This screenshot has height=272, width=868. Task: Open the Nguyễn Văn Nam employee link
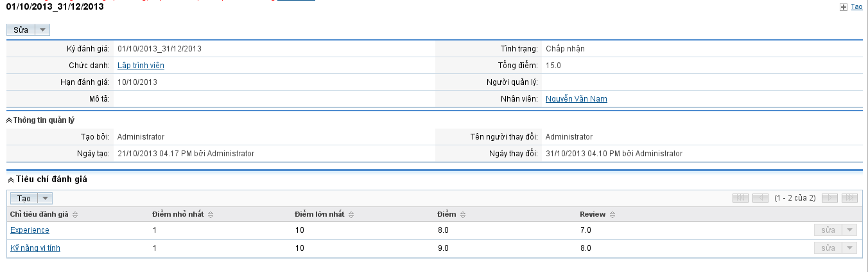576,99
